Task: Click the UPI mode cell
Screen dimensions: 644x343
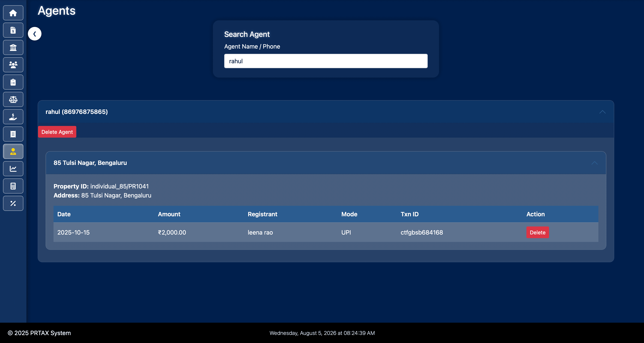Action: (x=346, y=232)
